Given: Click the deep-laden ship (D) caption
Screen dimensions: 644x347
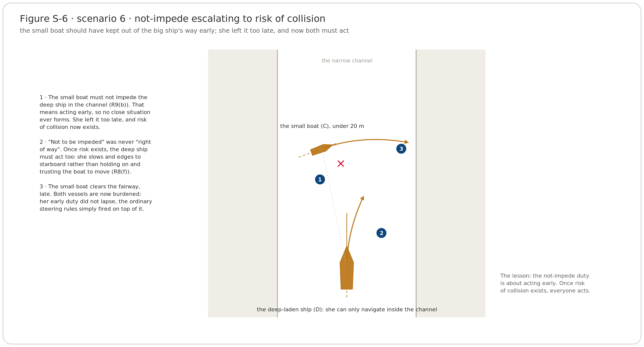Looking at the screenshot, I should pos(347,310).
